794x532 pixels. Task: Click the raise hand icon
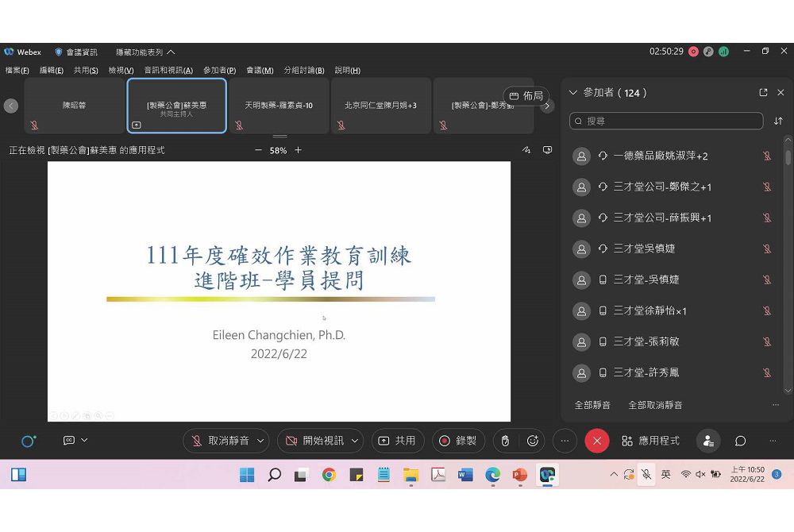(x=506, y=441)
